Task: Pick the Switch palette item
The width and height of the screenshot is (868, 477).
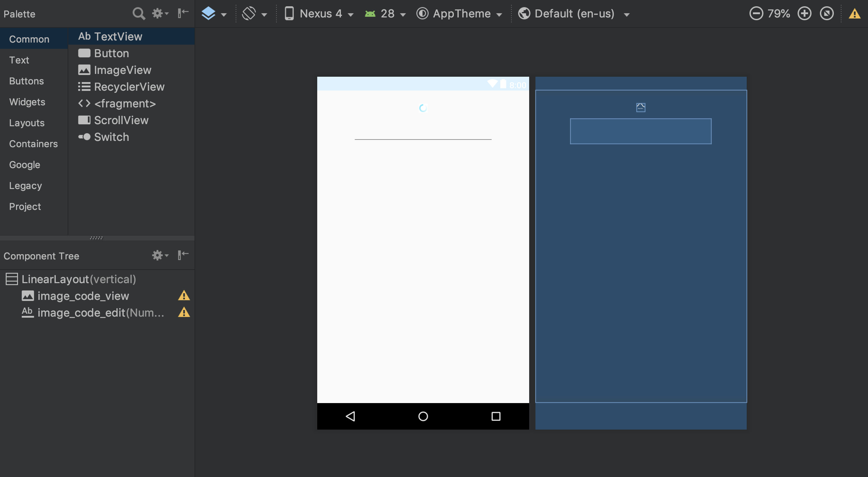Action: tap(131, 137)
